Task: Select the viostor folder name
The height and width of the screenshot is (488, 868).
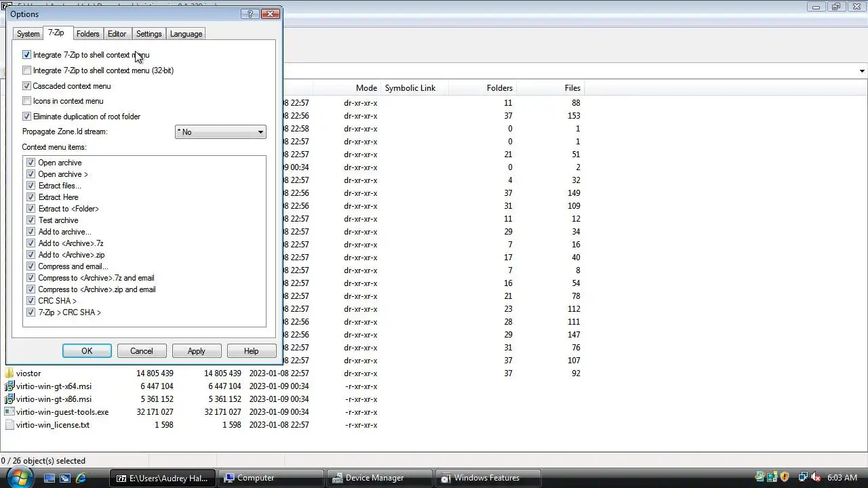Action: point(28,373)
